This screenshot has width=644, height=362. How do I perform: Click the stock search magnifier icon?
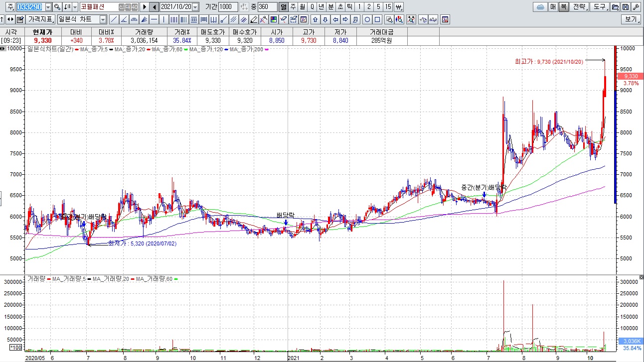57,7
